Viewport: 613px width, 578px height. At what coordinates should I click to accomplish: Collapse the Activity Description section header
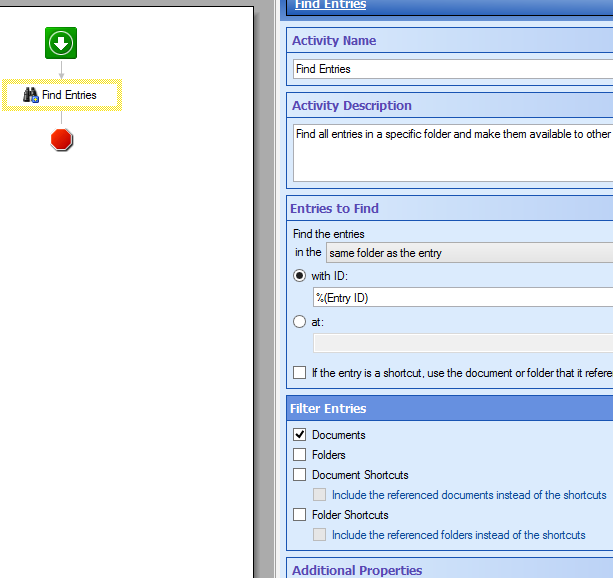(x=450, y=106)
